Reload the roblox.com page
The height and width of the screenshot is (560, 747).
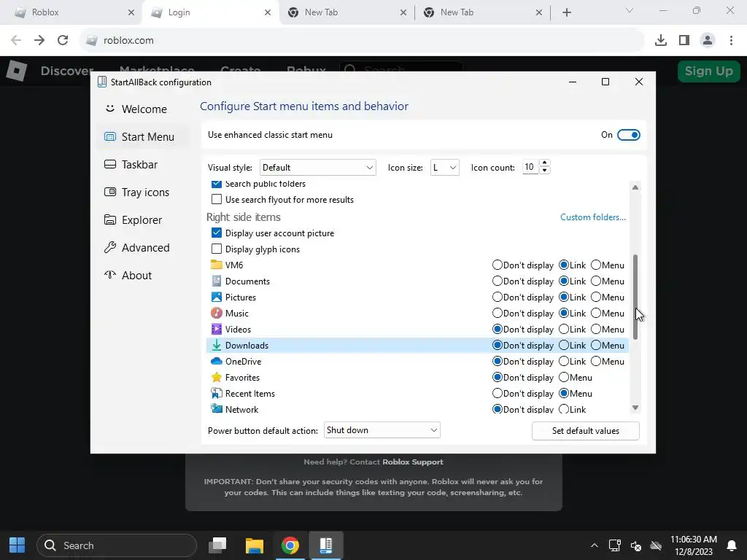63,41
